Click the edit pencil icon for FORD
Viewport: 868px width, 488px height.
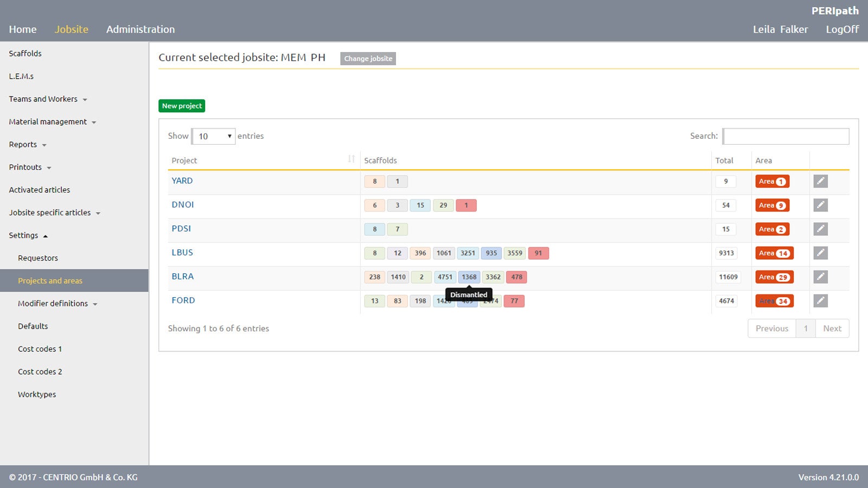coord(820,300)
